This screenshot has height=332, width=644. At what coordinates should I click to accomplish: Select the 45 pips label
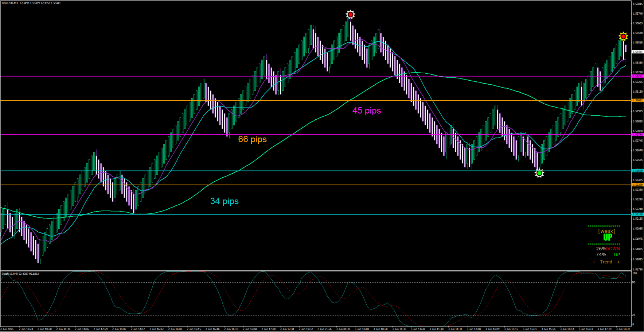click(x=367, y=111)
